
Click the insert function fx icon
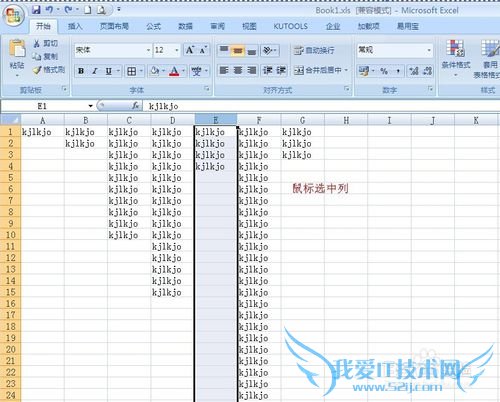(135, 106)
